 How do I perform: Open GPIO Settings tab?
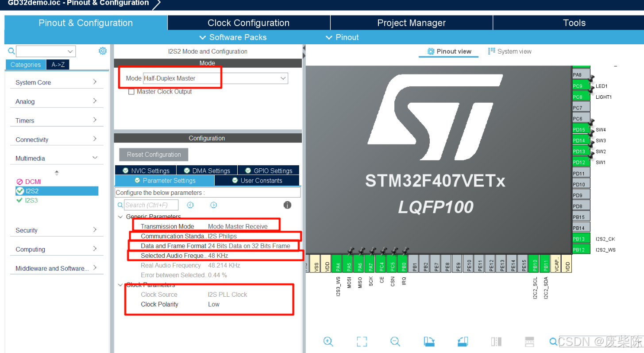(269, 171)
